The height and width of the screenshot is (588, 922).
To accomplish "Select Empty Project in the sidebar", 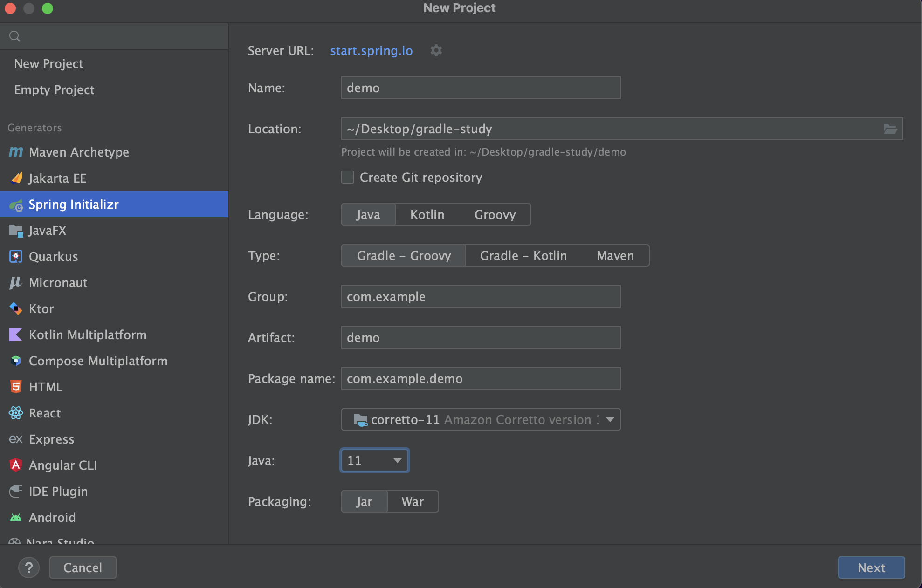I will 54,89.
